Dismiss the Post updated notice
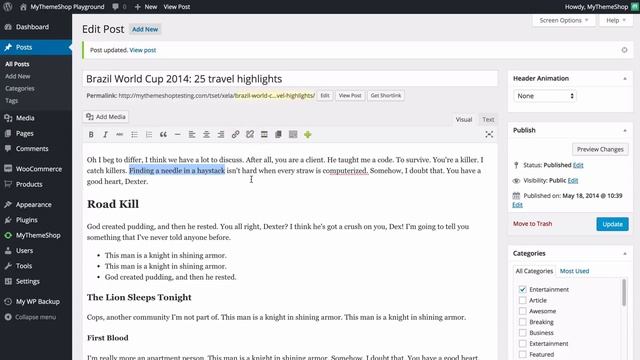Screen dimensions: 640x360 point(624,50)
